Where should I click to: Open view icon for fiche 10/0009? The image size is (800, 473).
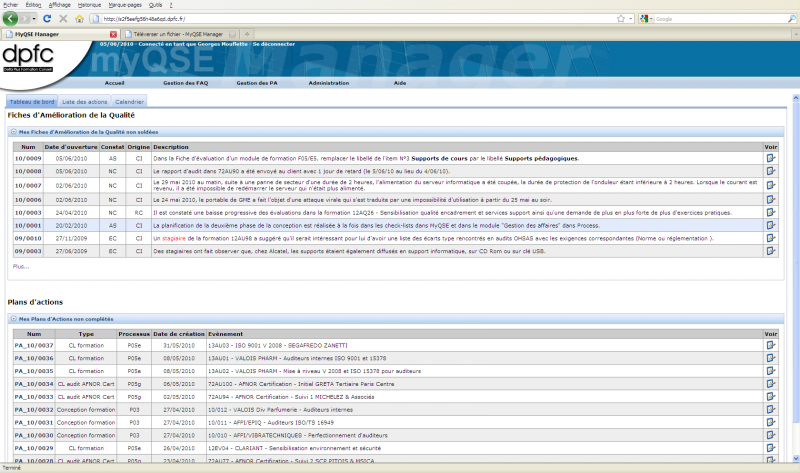point(770,158)
